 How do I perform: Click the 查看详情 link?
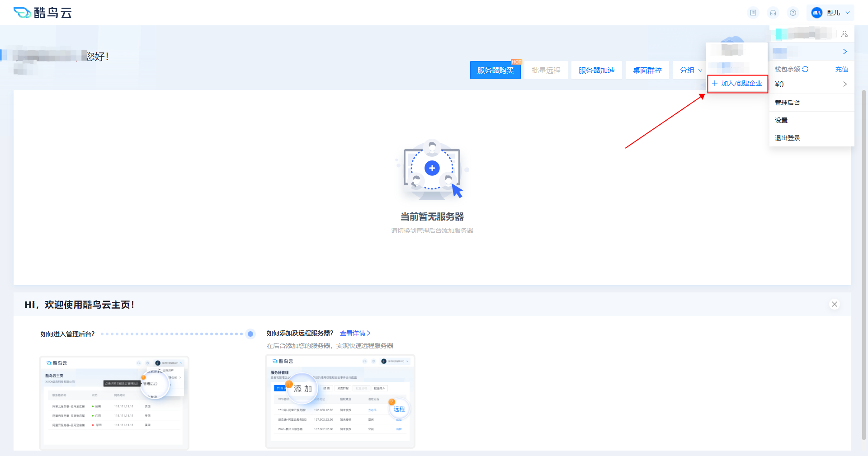click(x=355, y=333)
